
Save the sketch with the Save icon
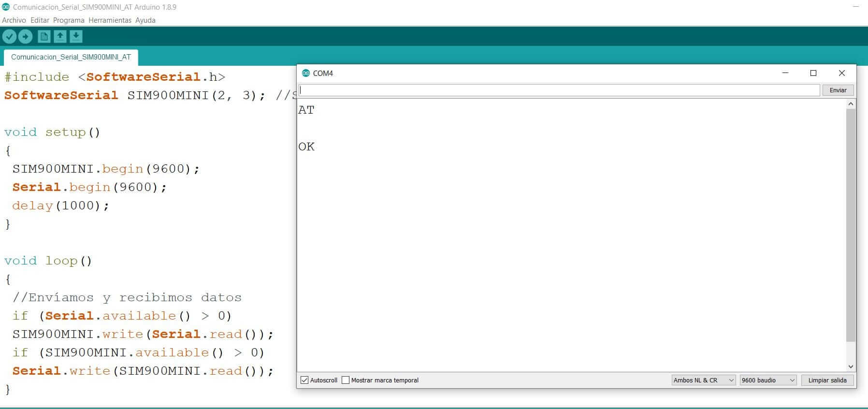[x=76, y=36]
